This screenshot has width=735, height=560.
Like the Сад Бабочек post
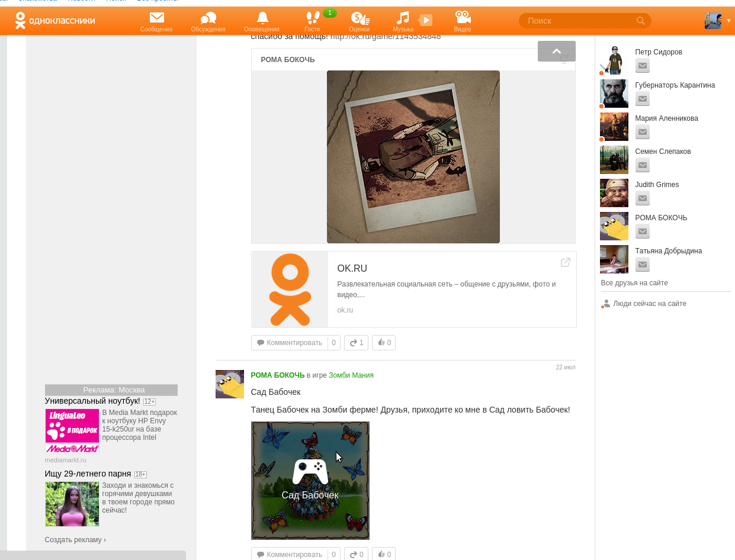pyautogui.click(x=384, y=555)
